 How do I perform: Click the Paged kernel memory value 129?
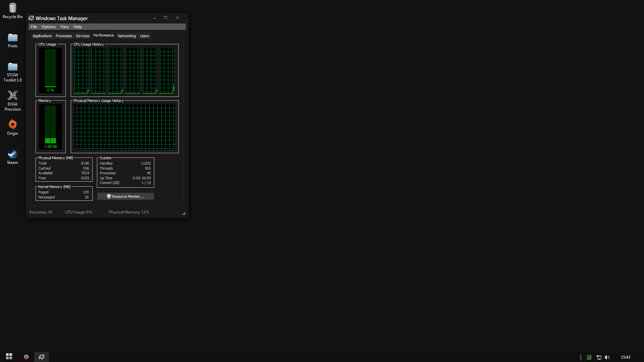point(86,192)
